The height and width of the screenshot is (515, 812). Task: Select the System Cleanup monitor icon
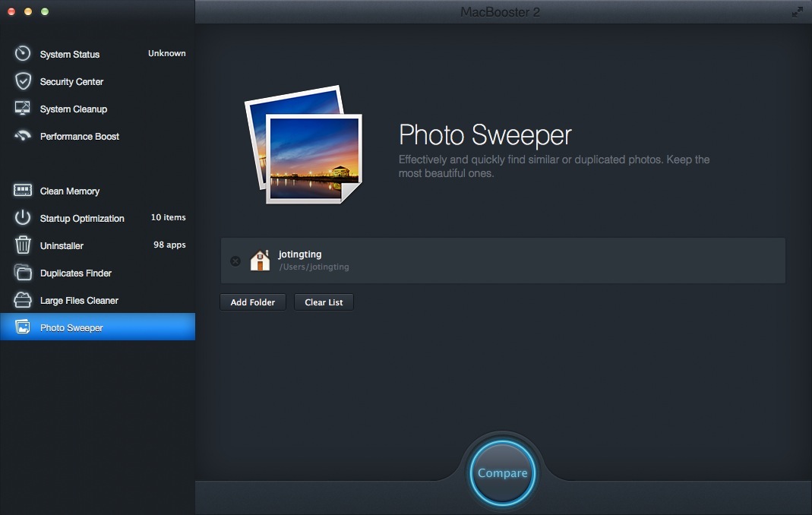pos(23,109)
